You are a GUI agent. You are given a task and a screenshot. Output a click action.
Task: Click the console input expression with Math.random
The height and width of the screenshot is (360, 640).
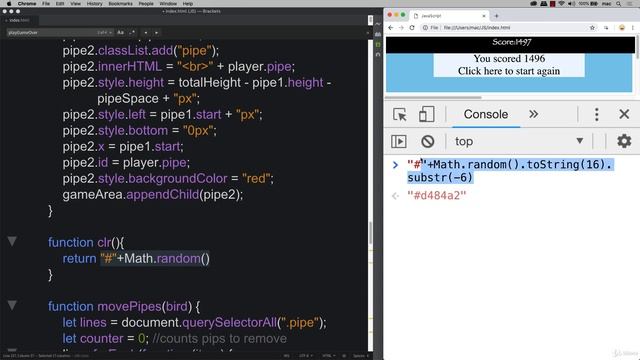point(510,171)
